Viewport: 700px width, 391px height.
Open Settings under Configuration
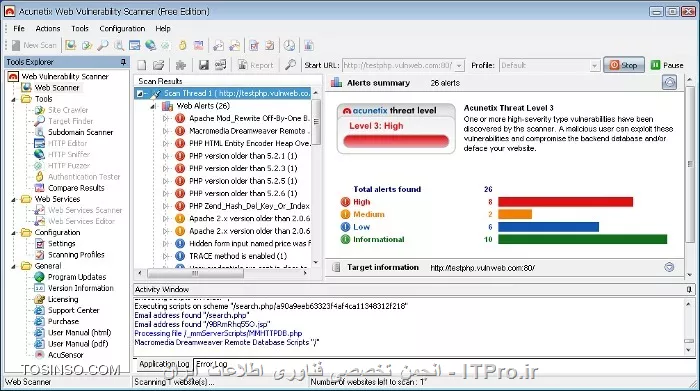click(62, 244)
